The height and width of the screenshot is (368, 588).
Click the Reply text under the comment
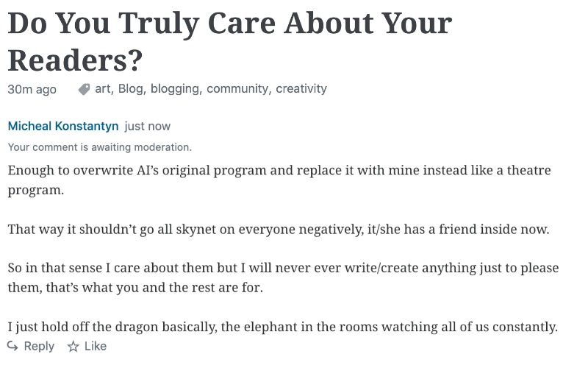(x=39, y=346)
